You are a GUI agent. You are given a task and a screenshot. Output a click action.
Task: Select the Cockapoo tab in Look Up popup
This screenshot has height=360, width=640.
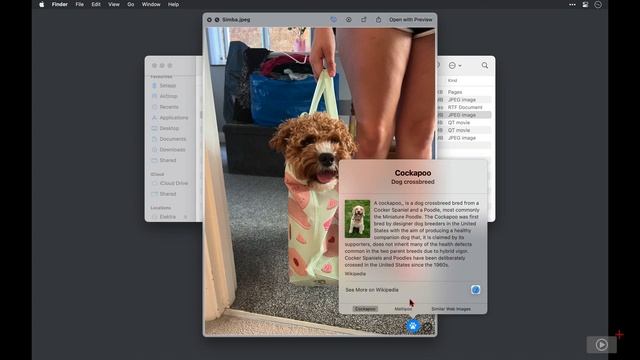pos(365,309)
